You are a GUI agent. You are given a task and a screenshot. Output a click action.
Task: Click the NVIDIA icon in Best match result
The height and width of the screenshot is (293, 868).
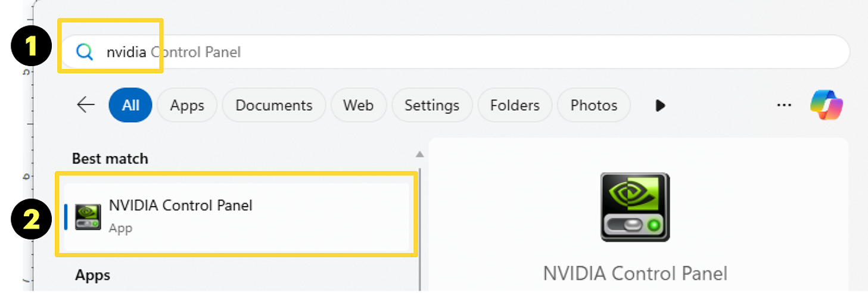pyautogui.click(x=88, y=216)
